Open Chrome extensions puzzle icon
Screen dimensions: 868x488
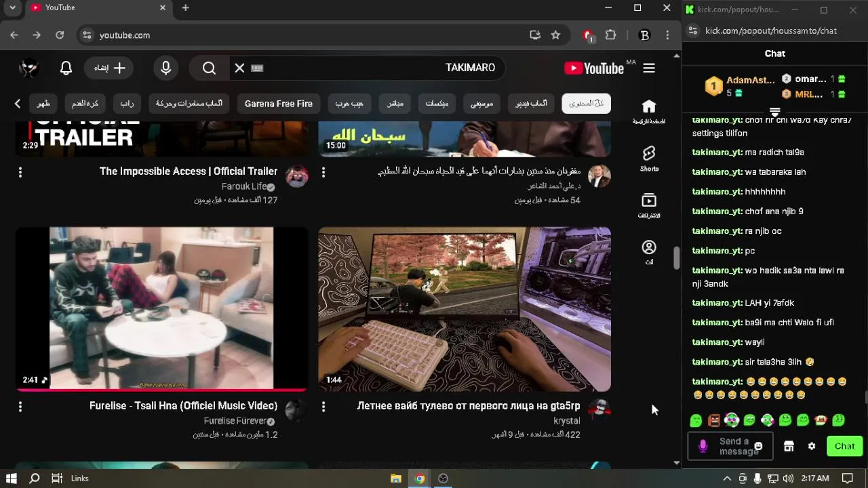611,35
